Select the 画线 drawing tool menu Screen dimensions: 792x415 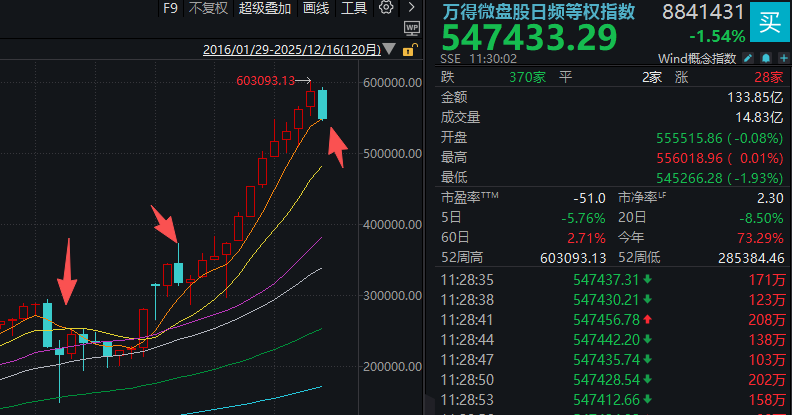pyautogui.click(x=316, y=9)
